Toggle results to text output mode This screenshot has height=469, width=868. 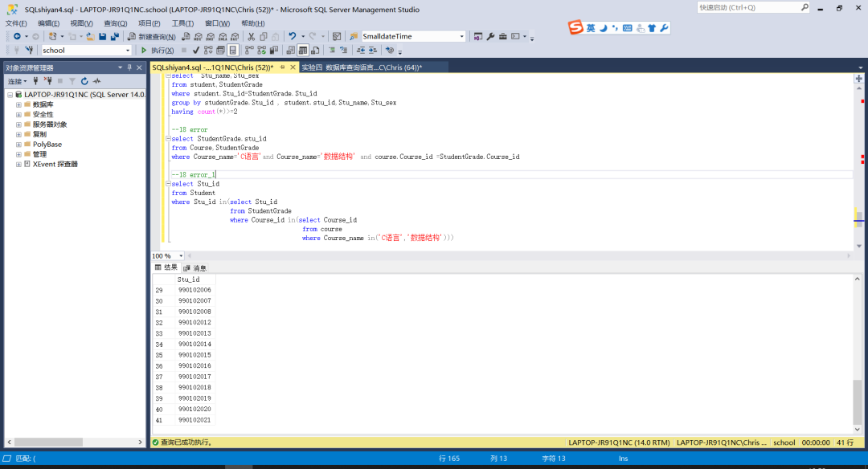(291, 51)
